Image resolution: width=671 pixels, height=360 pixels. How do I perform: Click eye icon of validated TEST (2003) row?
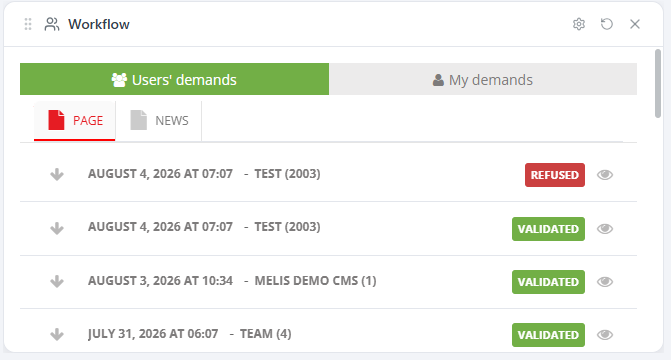click(605, 229)
